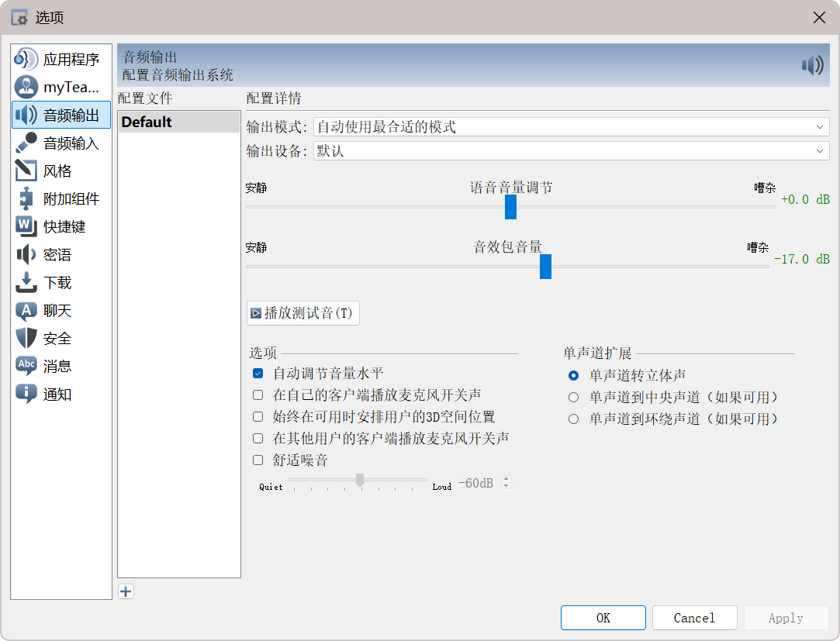The image size is (840, 641).
Task: Select 单声道到中央声道 radio option
Action: (x=573, y=398)
